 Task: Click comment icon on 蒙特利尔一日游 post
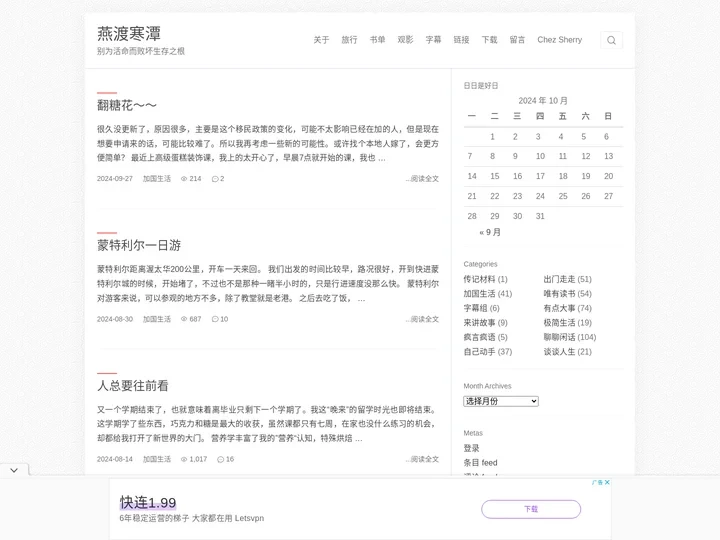(214, 319)
